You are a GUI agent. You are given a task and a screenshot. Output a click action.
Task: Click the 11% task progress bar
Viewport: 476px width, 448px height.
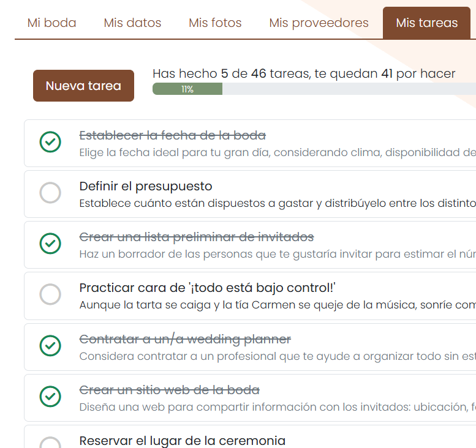314,89
